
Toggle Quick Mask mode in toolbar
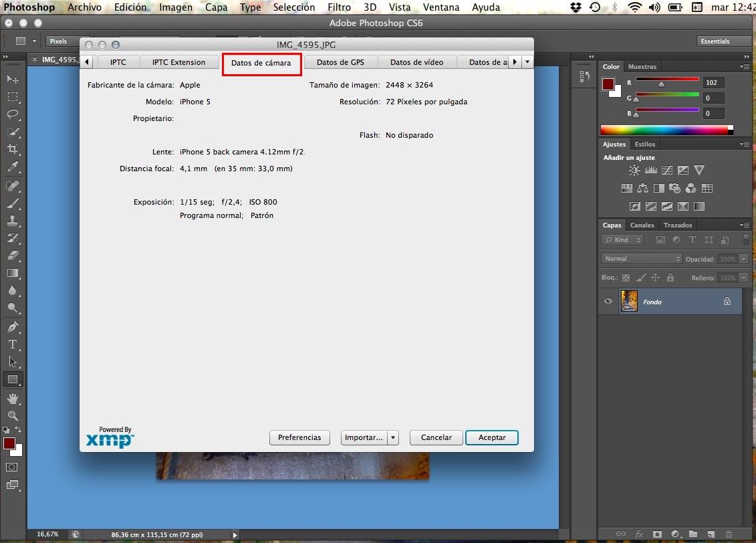12,467
